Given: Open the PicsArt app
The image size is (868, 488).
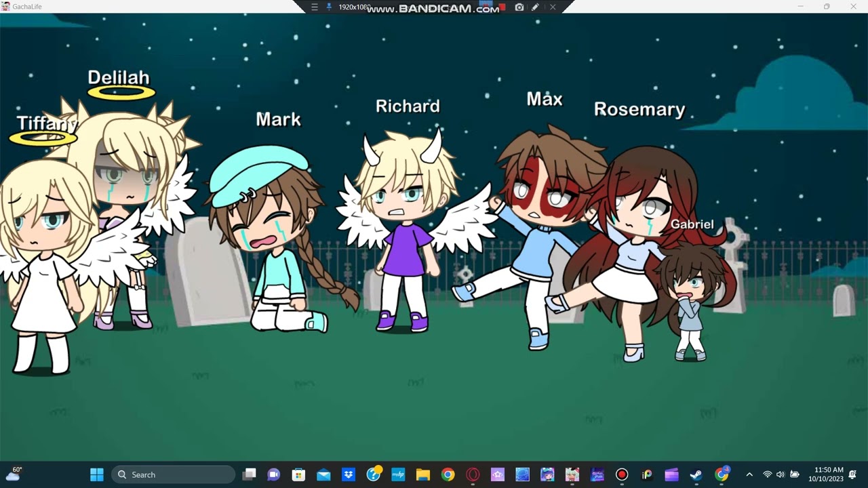Looking at the screenshot, I should point(647,474).
